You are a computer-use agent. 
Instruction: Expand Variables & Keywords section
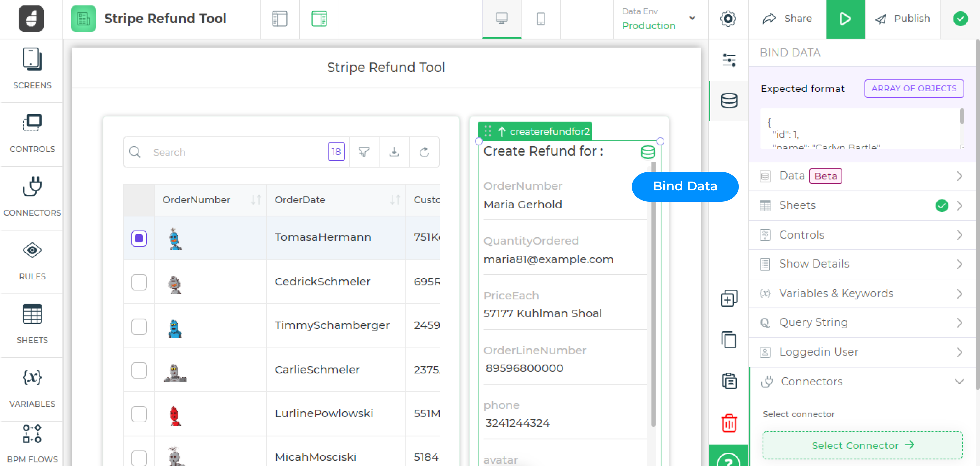[862, 294]
